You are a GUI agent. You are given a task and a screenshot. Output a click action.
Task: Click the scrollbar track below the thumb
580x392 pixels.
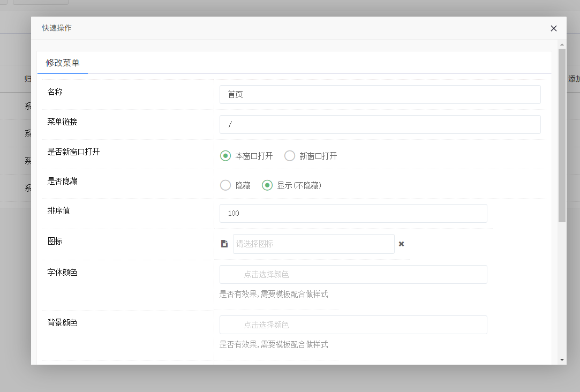tap(562, 289)
